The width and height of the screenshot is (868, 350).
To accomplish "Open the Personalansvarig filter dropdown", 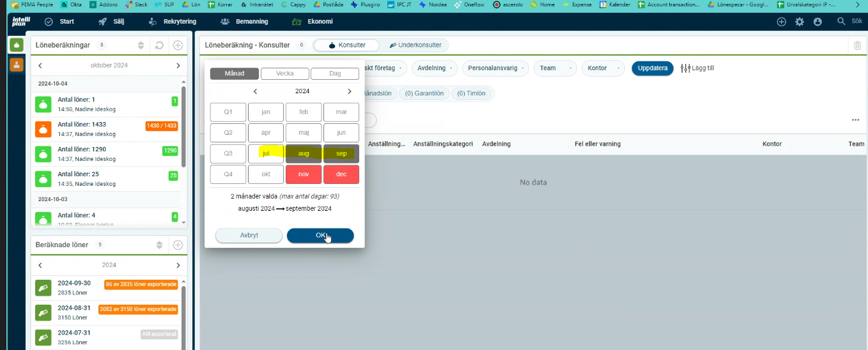I will (495, 68).
